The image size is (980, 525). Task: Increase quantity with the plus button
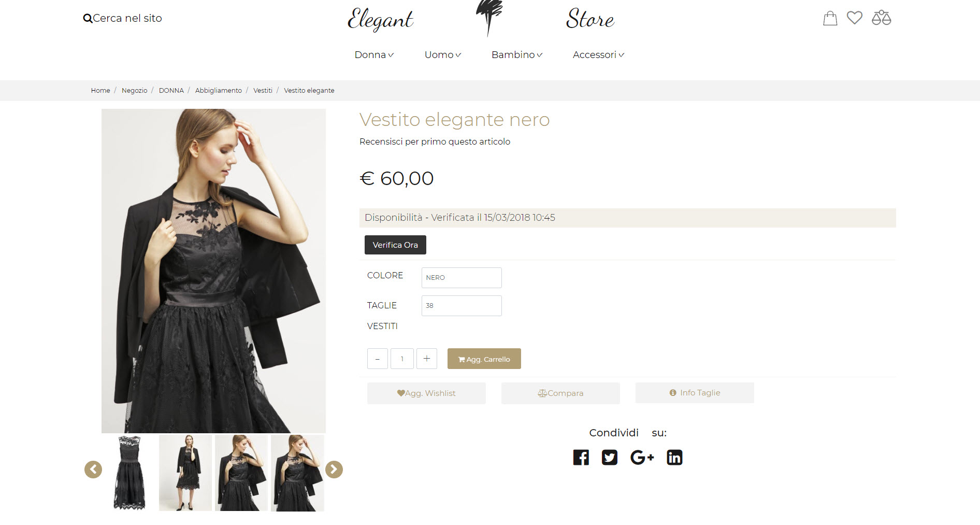[x=427, y=359]
